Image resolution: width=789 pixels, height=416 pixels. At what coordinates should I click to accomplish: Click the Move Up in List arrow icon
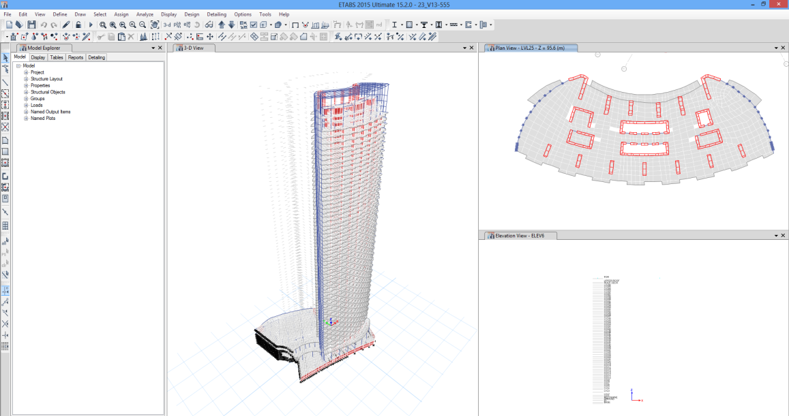click(222, 25)
